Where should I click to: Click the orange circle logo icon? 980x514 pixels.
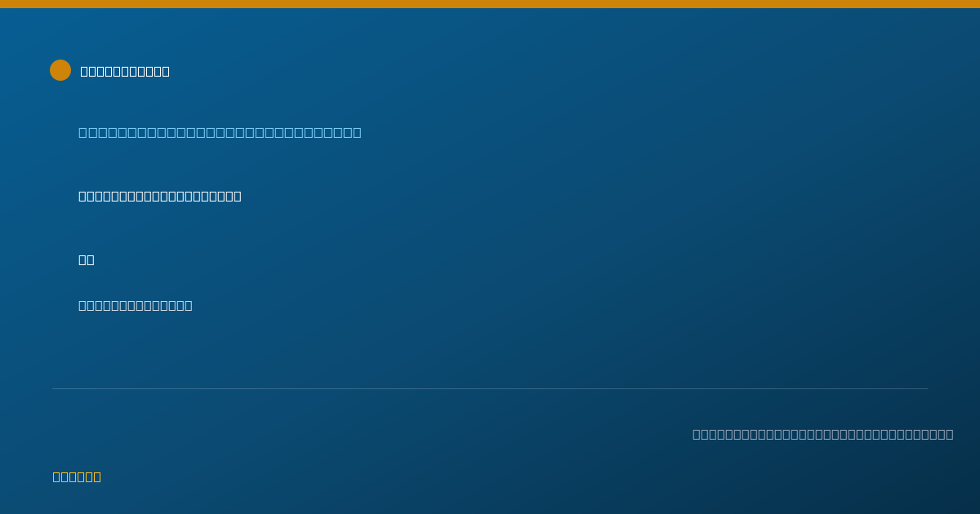(60, 70)
